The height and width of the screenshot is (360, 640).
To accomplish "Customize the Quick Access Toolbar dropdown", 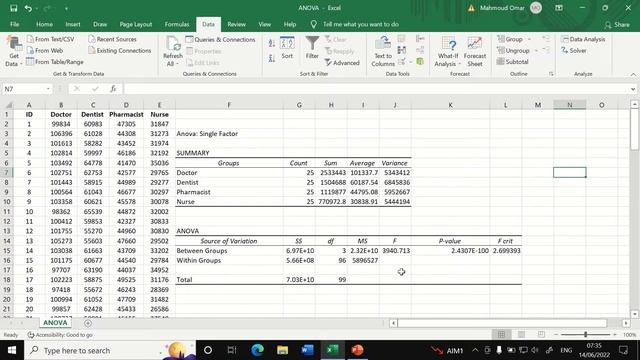I will click(x=66, y=8).
